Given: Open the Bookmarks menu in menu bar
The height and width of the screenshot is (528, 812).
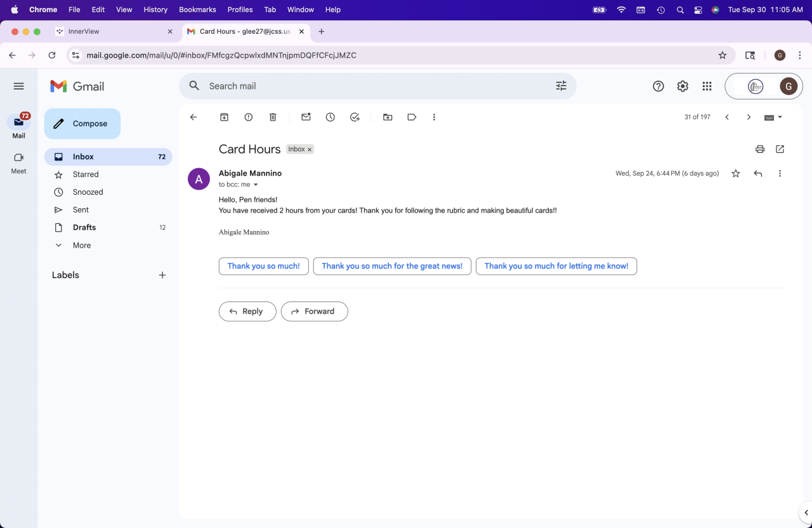Looking at the screenshot, I should coord(197,10).
